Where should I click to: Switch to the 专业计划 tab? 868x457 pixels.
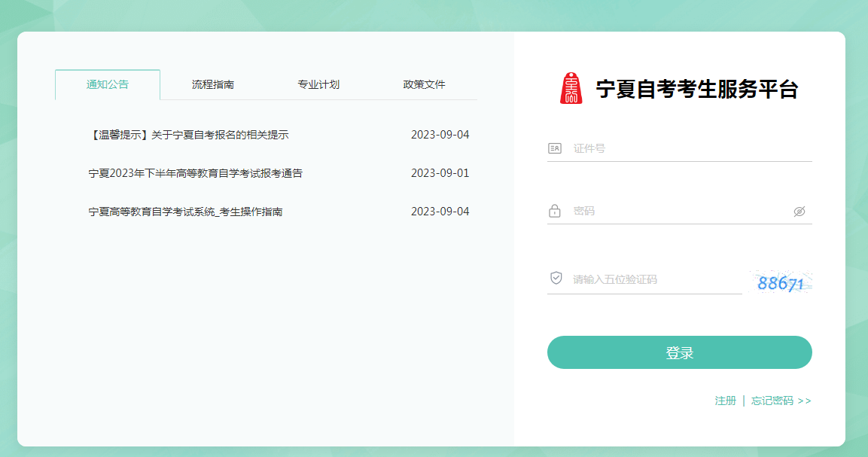click(x=317, y=84)
